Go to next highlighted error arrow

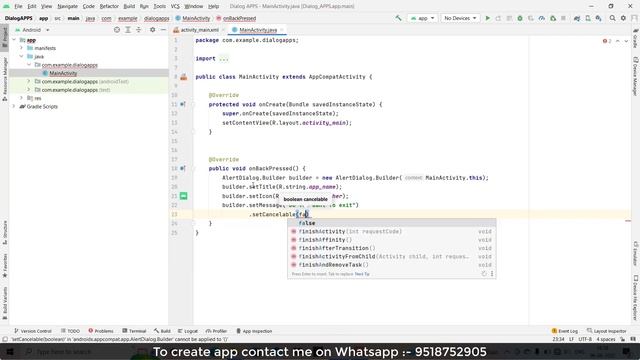(626, 41)
